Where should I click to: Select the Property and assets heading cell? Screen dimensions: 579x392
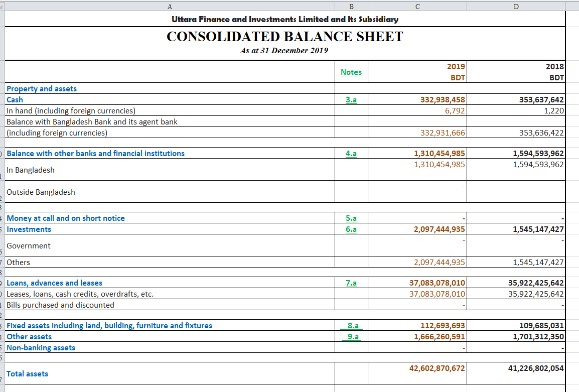pyautogui.click(x=41, y=88)
